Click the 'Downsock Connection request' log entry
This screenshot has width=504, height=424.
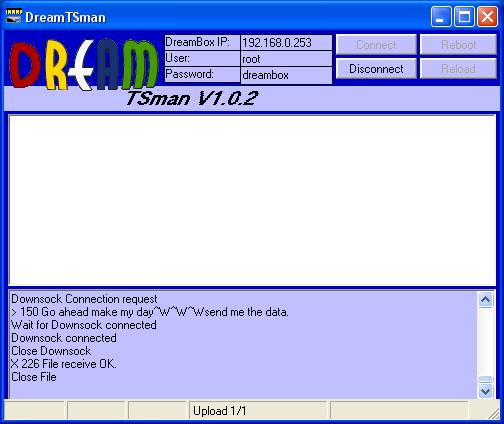pyautogui.click(x=84, y=299)
